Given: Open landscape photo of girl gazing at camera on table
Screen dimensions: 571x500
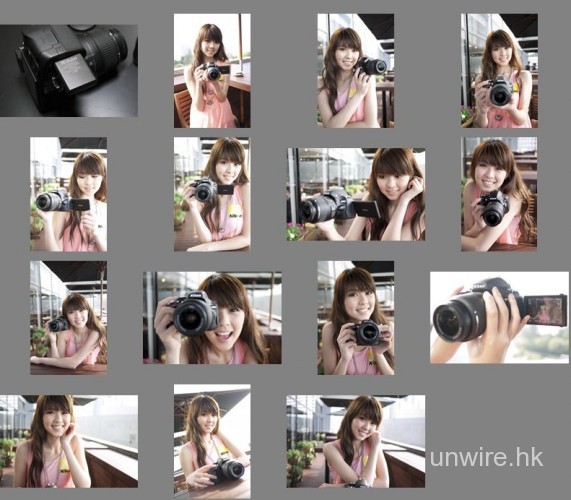Looking at the screenshot, I should (356, 194).
